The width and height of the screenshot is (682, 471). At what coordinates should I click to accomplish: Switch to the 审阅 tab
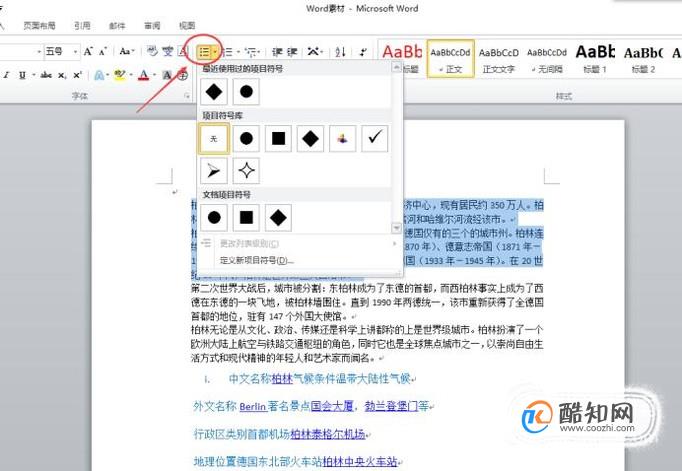click(x=152, y=26)
